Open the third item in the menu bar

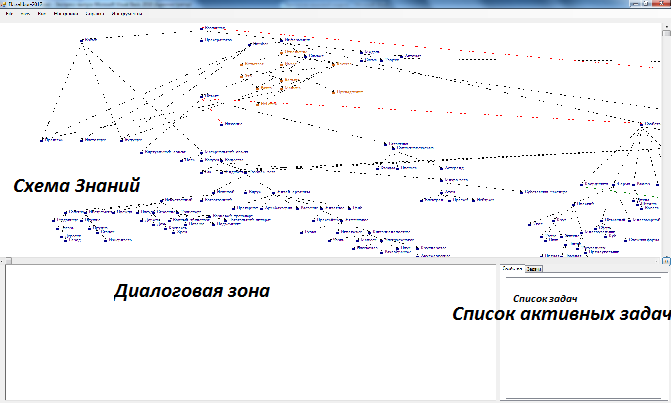[41, 16]
